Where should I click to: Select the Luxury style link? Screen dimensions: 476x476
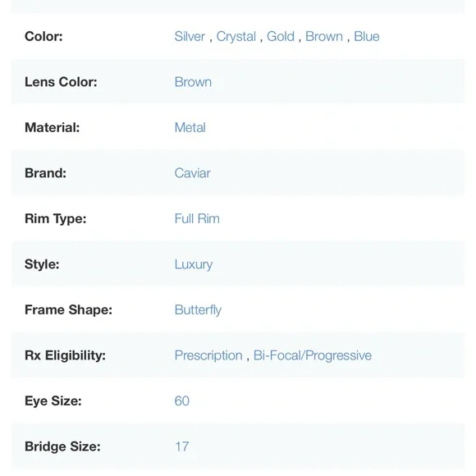pos(194,265)
